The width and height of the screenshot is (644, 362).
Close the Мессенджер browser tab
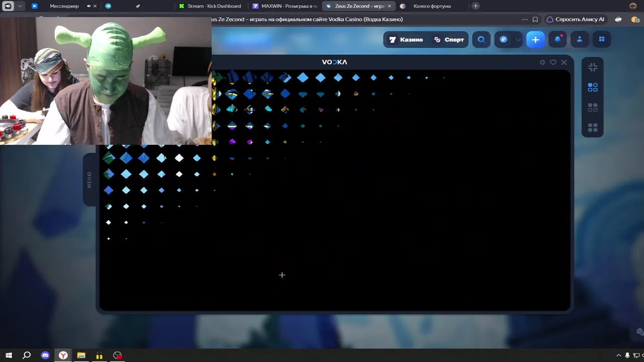coord(95,6)
